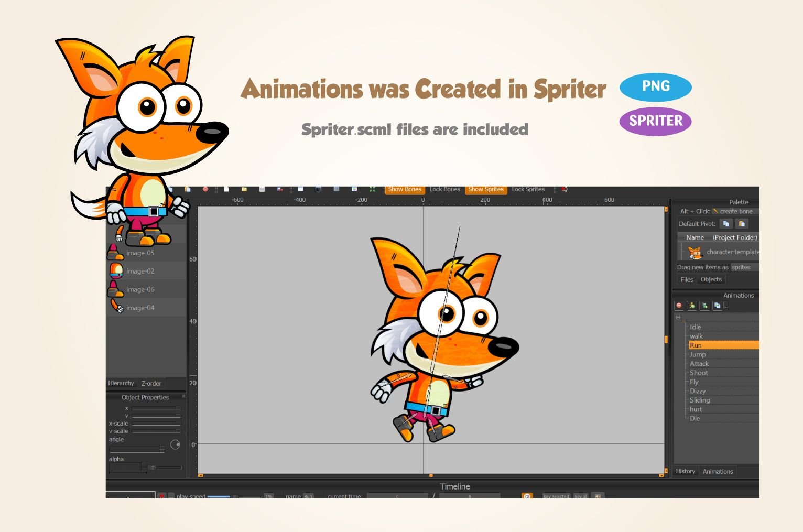Screen dimensions: 803x532
Task: Enable Lock Sprites in the toolbar
Action: (x=528, y=190)
